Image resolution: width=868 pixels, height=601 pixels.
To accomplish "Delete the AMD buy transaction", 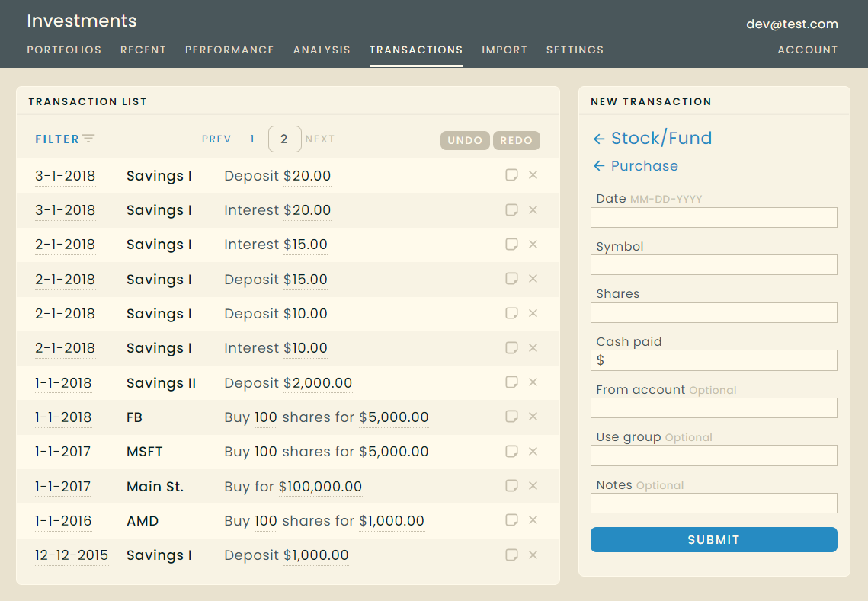I will (533, 519).
